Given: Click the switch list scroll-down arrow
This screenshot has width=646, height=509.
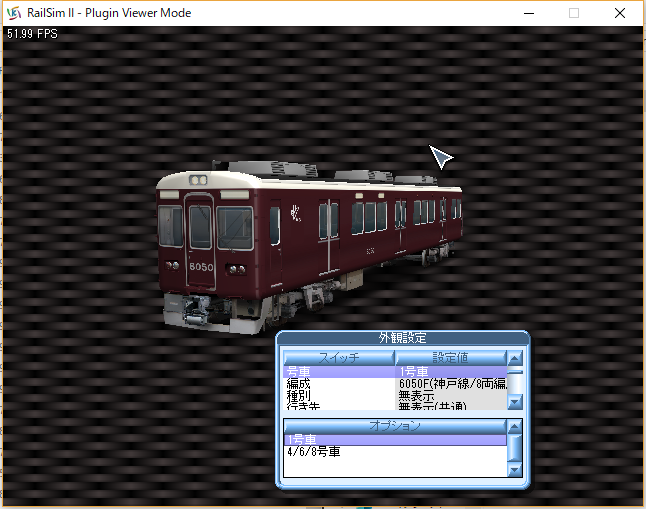Looking at the screenshot, I should coord(515,402).
